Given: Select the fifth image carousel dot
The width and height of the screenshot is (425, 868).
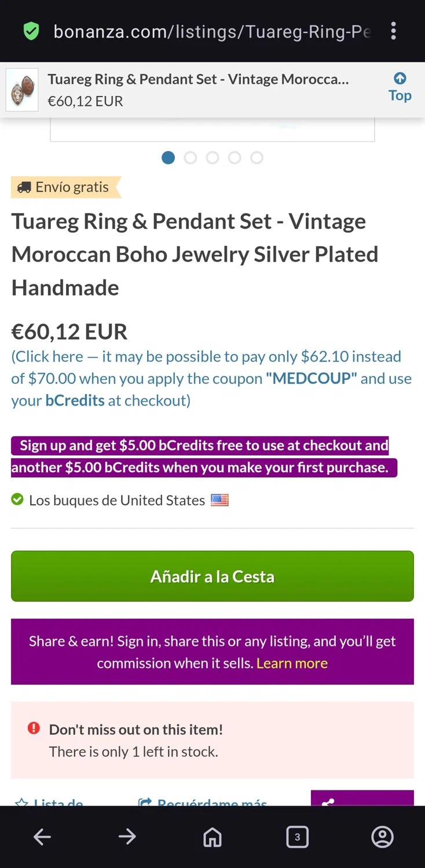Looking at the screenshot, I should click(257, 157).
